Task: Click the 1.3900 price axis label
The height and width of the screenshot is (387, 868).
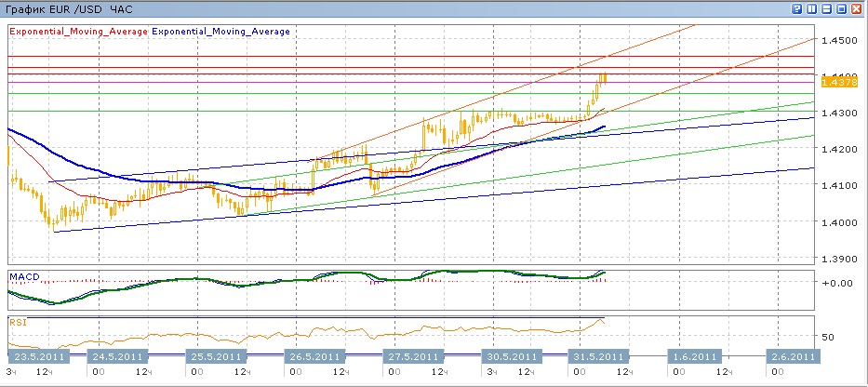Action: pyautogui.click(x=840, y=259)
